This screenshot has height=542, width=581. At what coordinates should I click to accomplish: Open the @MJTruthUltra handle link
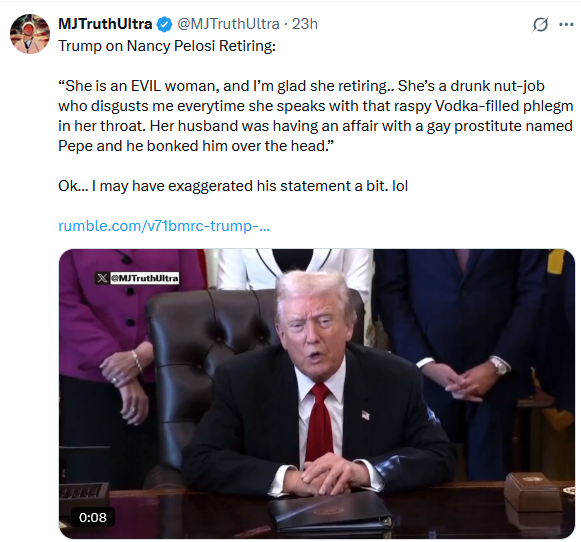point(228,24)
